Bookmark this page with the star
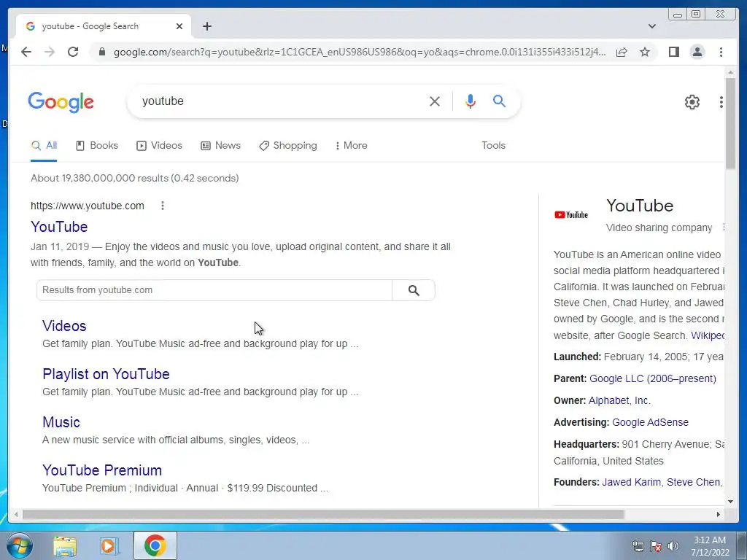Viewport: 747px width, 560px height. click(x=645, y=52)
